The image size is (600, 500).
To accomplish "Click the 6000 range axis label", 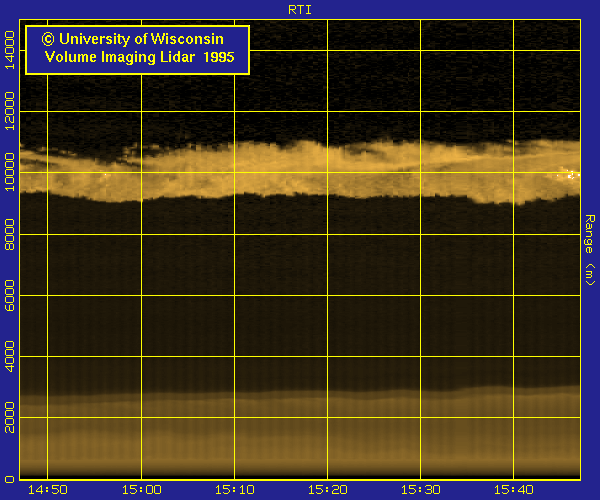I will (9, 295).
